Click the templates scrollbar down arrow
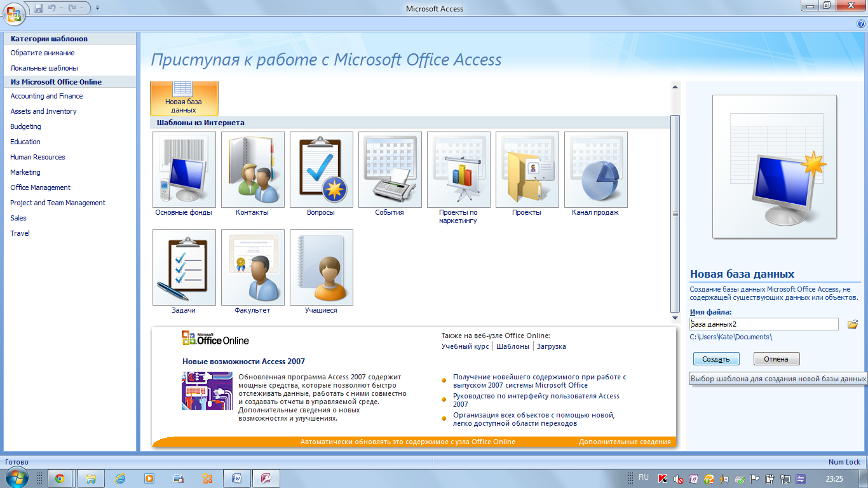This screenshot has height=488, width=868. point(675,318)
